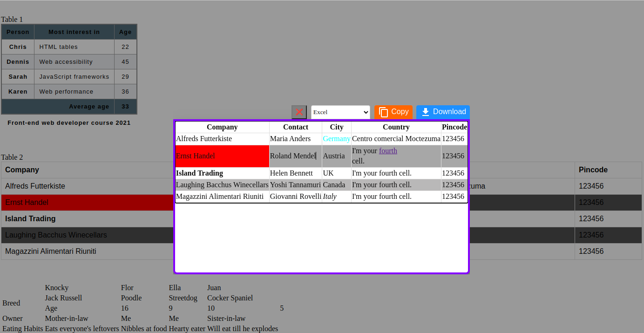The image size is (644, 333).
Task: Open the 'fourth' hyperlink in preview
Action: click(x=388, y=151)
